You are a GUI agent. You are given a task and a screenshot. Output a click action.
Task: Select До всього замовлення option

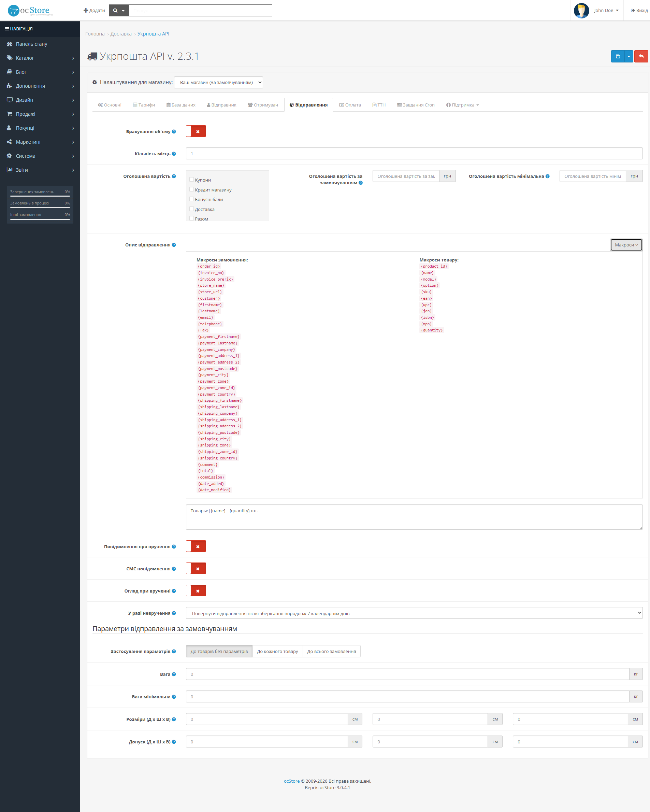[331, 651]
